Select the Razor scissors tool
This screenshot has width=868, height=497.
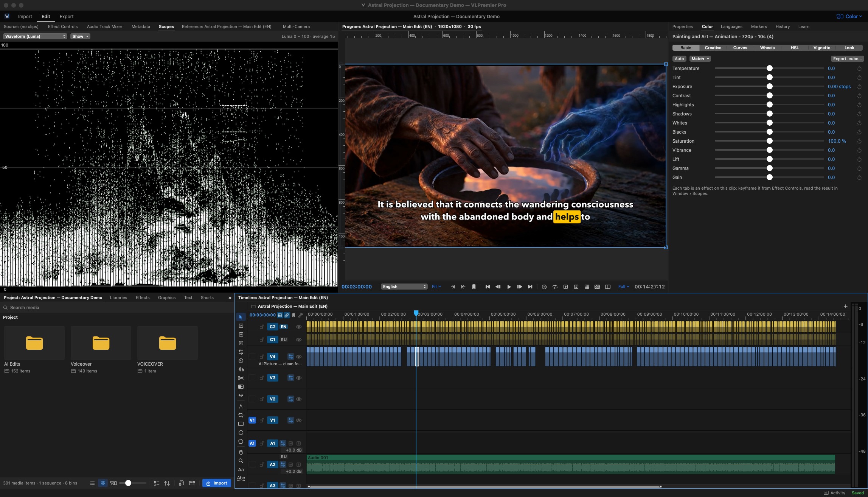(x=241, y=378)
